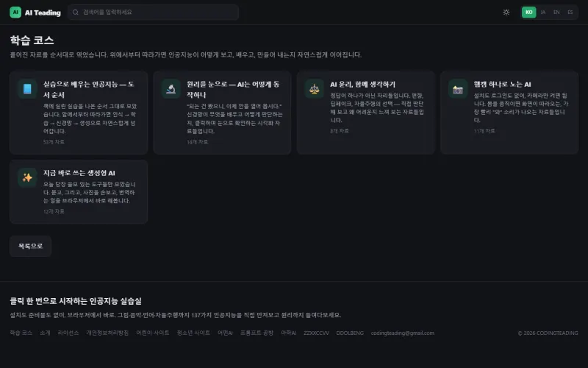Viewport: 588px width, 368px height.
Task: Click the AI Teading site title
Action: click(x=43, y=13)
